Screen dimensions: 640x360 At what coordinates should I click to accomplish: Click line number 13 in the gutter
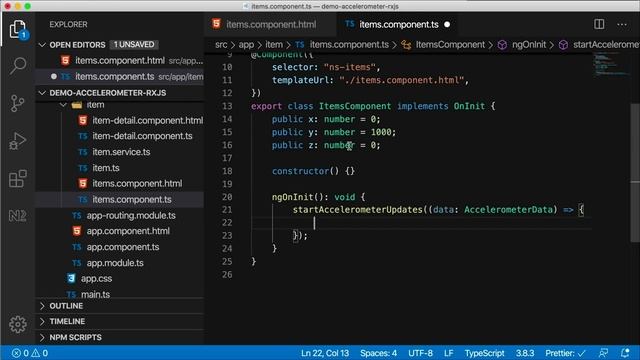coord(227,106)
